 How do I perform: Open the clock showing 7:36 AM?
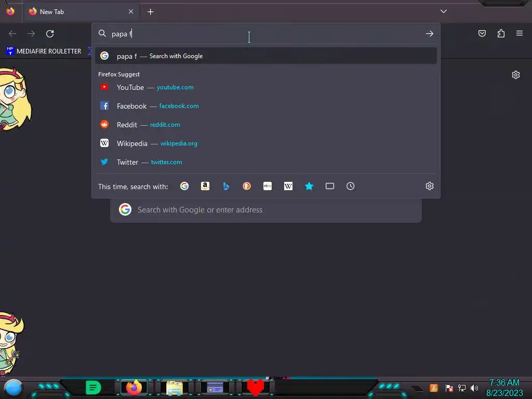click(x=504, y=388)
